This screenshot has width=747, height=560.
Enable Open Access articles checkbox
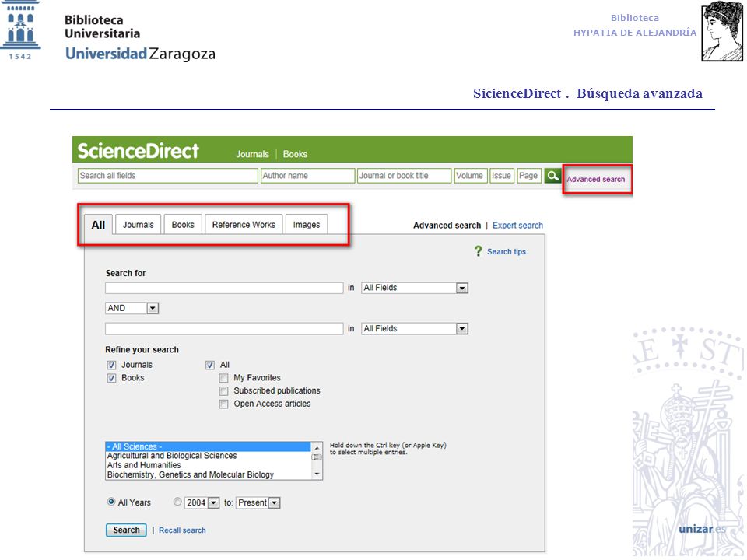(223, 404)
